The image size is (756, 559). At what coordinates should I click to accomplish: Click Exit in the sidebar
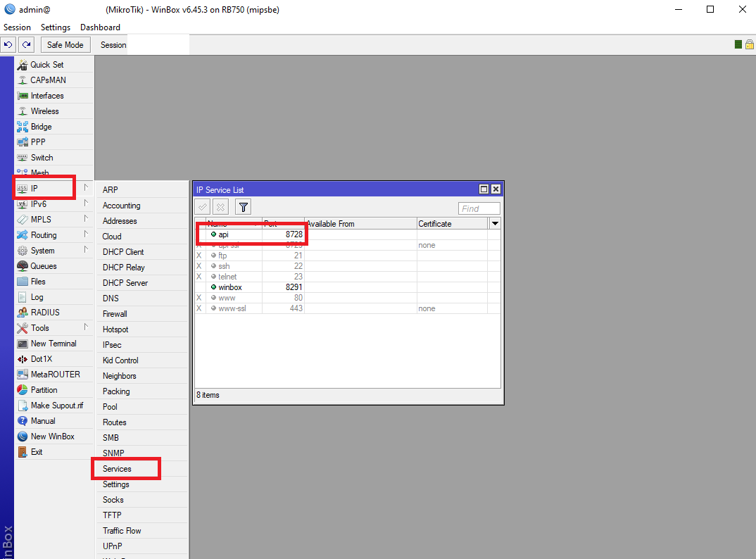[53, 452]
